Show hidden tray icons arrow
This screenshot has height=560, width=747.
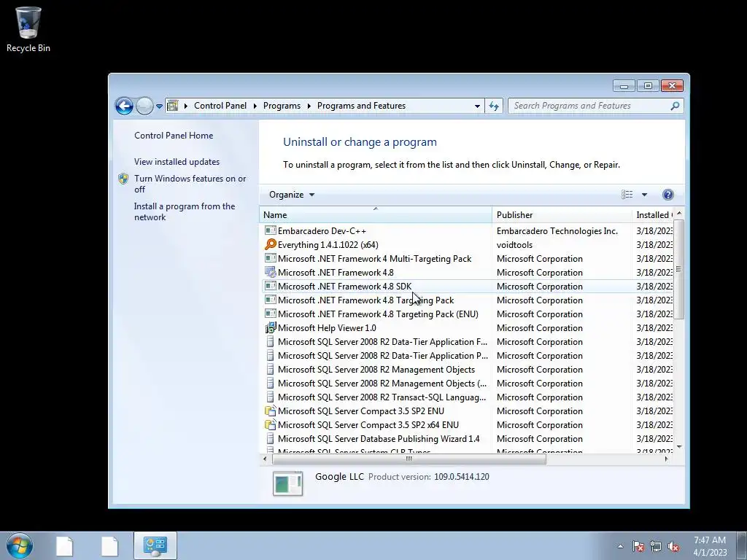(620, 546)
